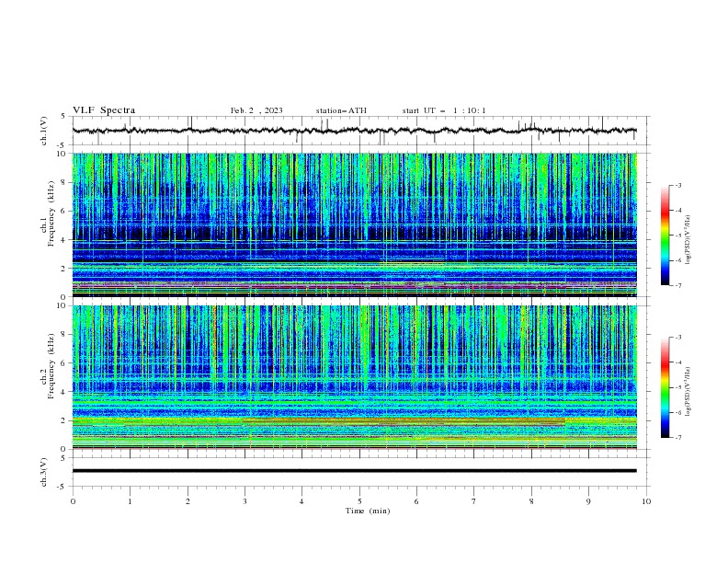728x563 pixels.
Task: Click the ch.1 spectrogram panel
Action: 354,224
